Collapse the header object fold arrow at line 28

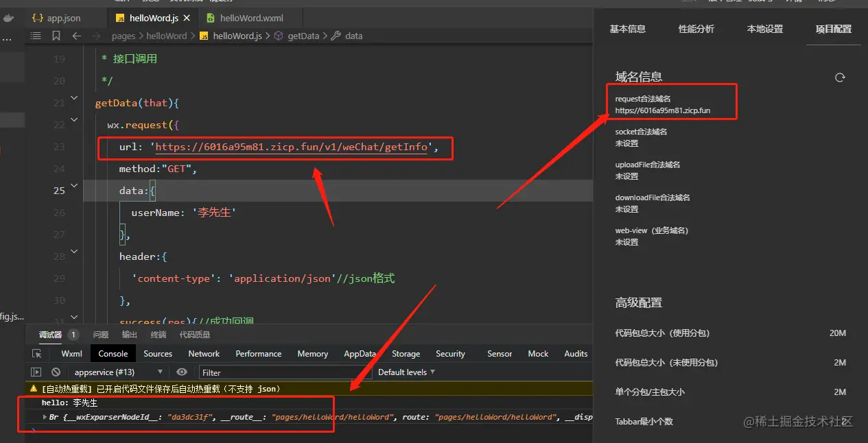(74, 252)
